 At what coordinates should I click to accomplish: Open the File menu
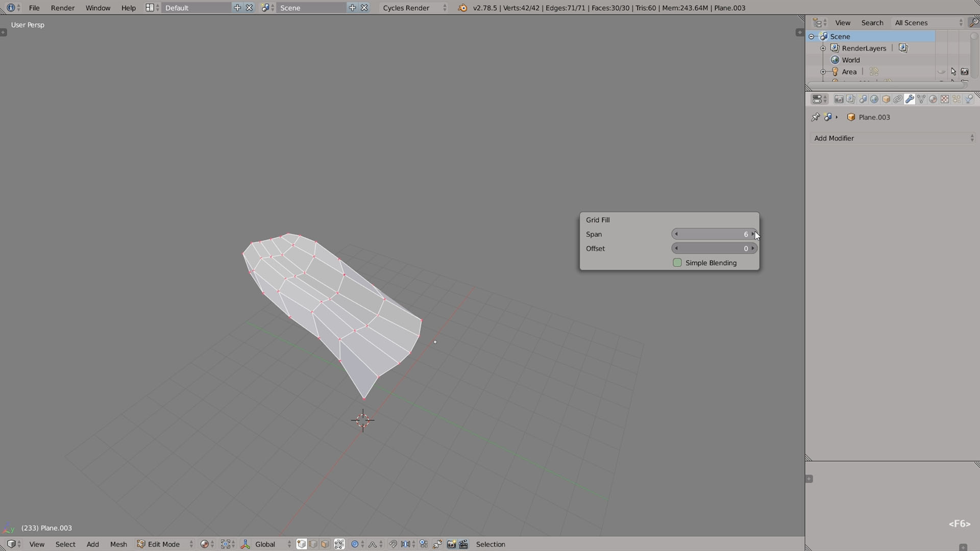pos(34,8)
